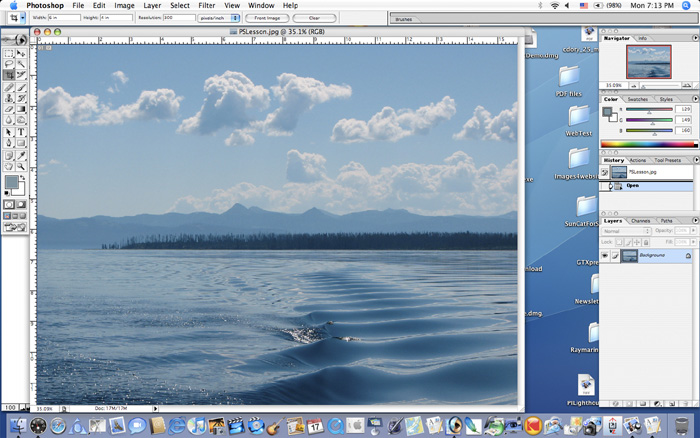Viewport: 700px width, 438px height.
Task: Select the Hand tool
Action: 10,164
